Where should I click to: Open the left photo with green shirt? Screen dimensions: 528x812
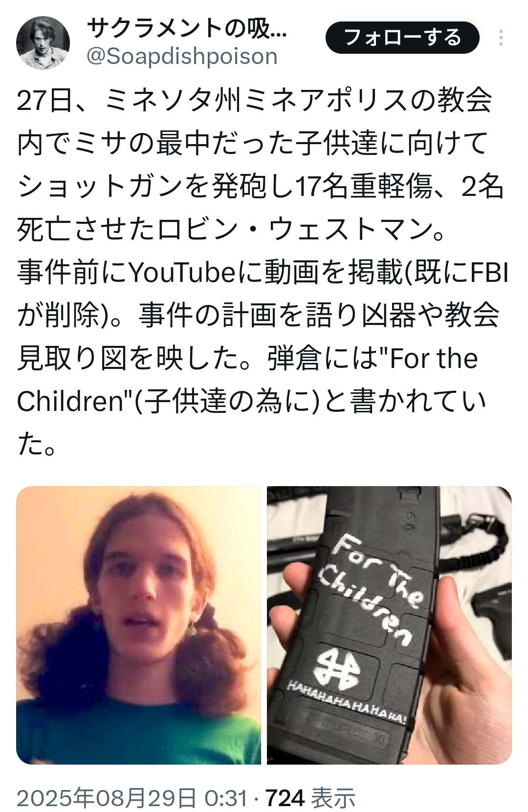point(138,625)
